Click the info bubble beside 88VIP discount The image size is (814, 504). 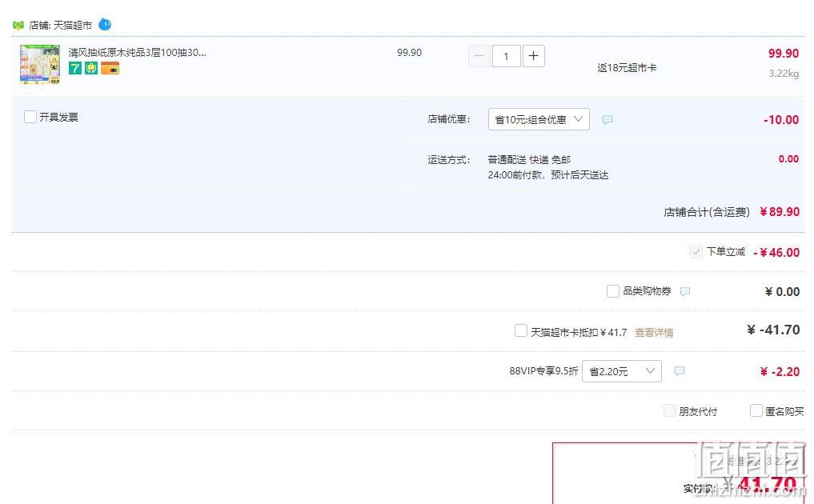(680, 370)
